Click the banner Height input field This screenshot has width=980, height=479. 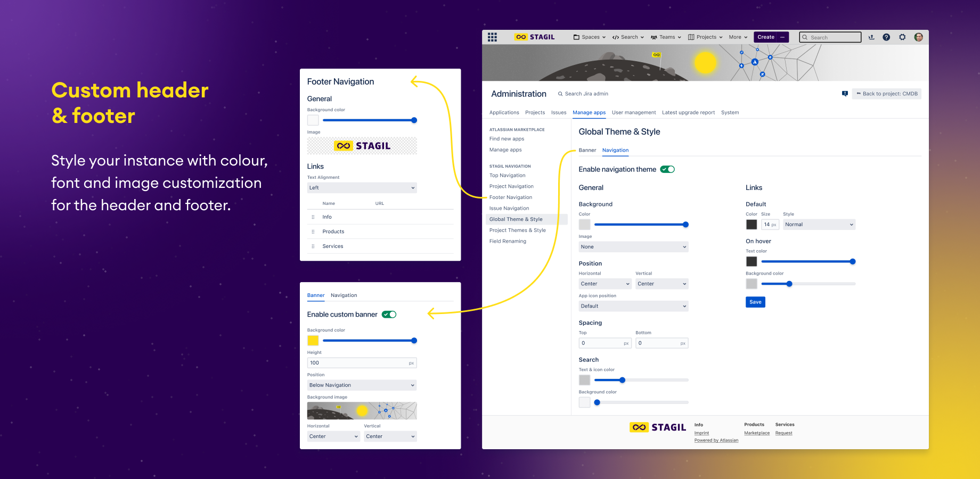[x=362, y=363]
